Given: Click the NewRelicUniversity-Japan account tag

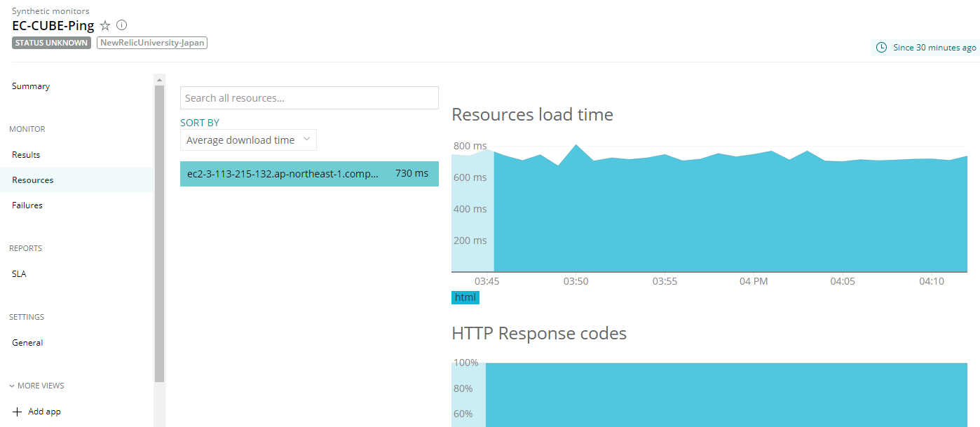Looking at the screenshot, I should tap(152, 43).
